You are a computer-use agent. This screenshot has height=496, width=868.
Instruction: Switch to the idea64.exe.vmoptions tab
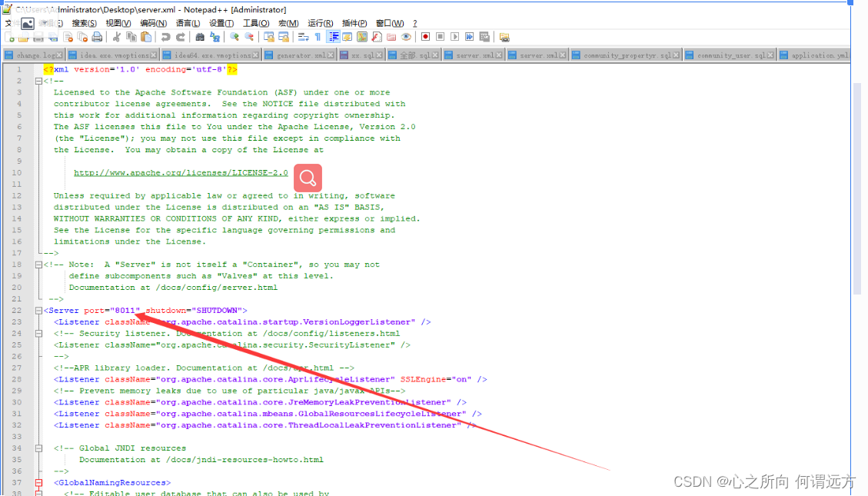211,55
